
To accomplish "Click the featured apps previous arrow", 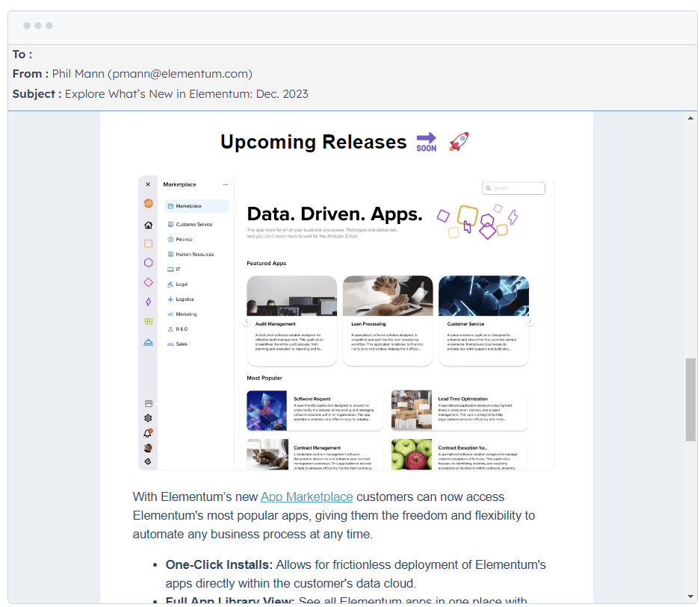I will 247,321.
